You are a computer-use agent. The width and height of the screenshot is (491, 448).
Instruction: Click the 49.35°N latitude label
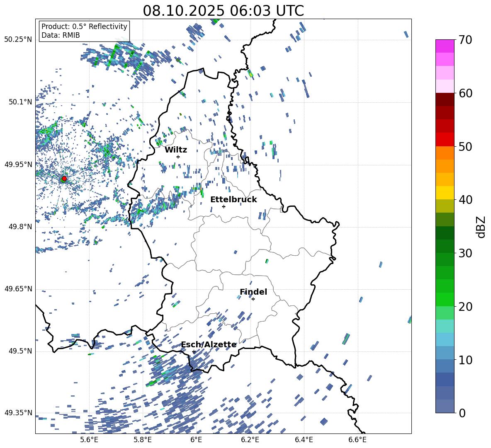(x=18, y=413)
